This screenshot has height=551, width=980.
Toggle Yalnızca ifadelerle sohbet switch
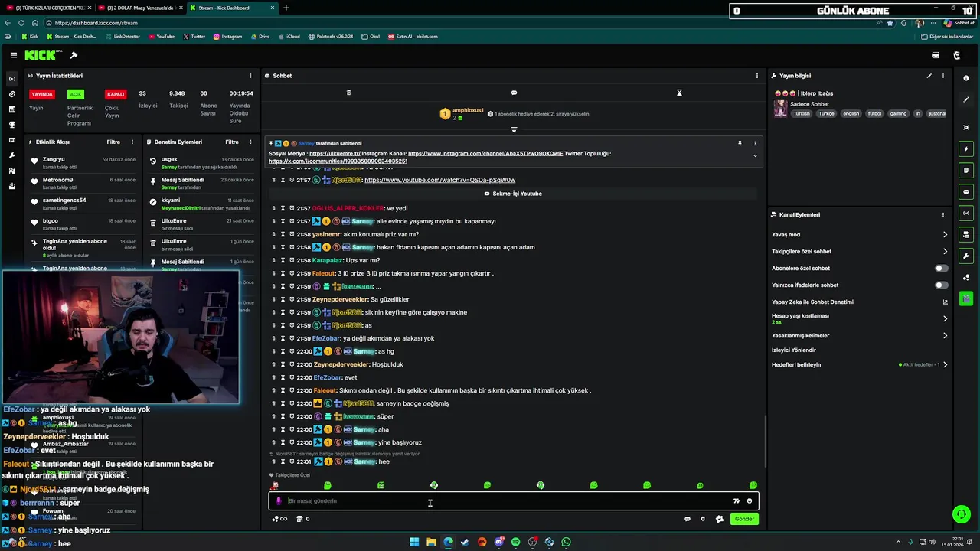click(x=941, y=285)
